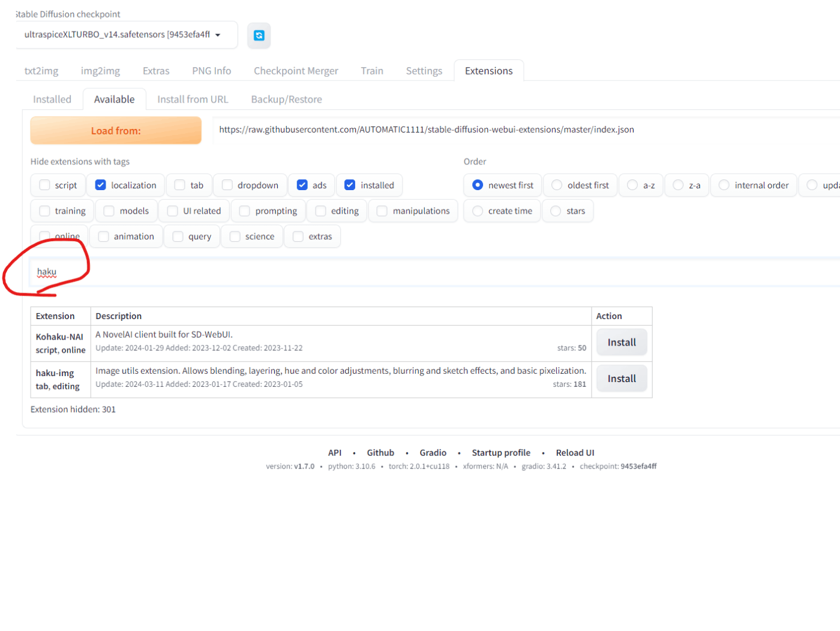Open the API footer link
The image size is (840, 631).
tap(335, 453)
